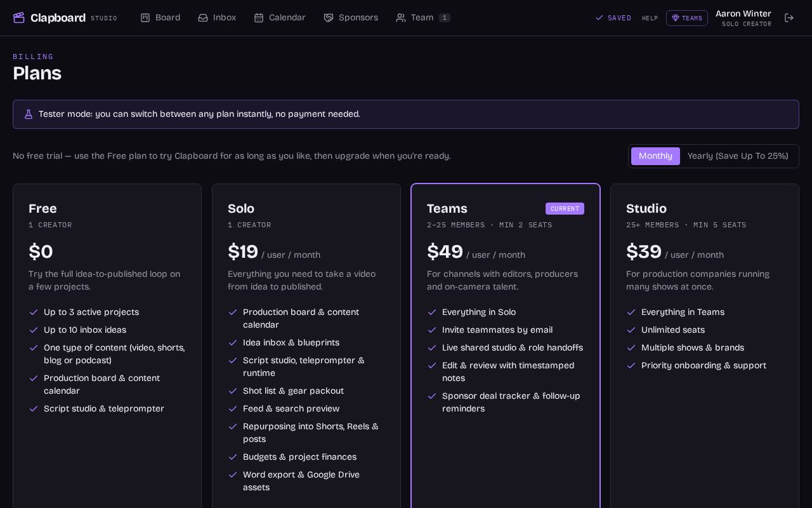Click checkmark beside Priority onboarding & support
Viewport: 812px width, 508px height.
[x=631, y=366]
